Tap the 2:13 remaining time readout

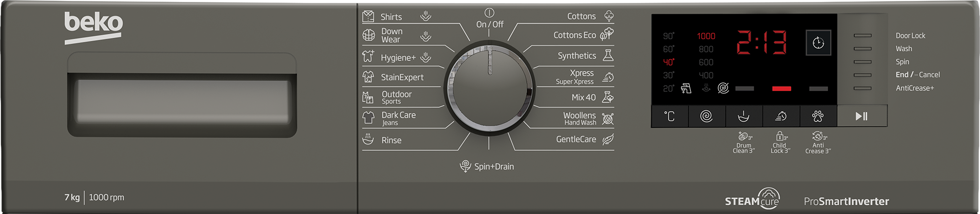tap(762, 42)
